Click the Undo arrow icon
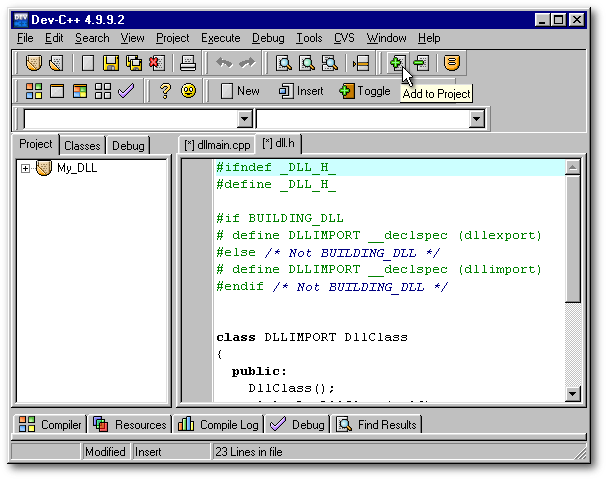The width and height of the screenshot is (606, 479). click(x=224, y=63)
